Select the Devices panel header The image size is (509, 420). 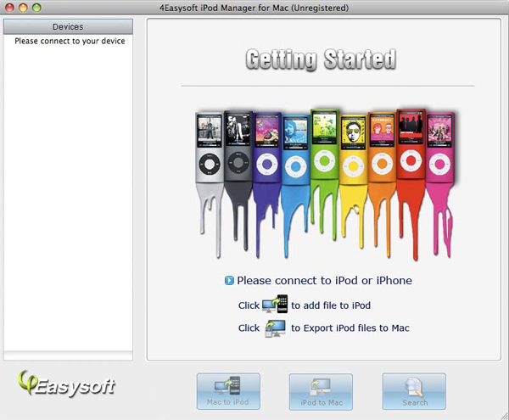coord(68,26)
